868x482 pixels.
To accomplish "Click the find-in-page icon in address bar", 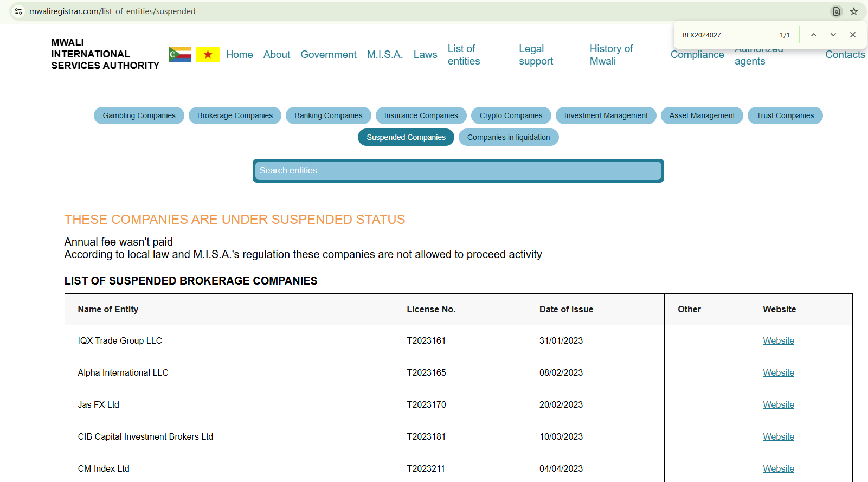I will click(837, 11).
